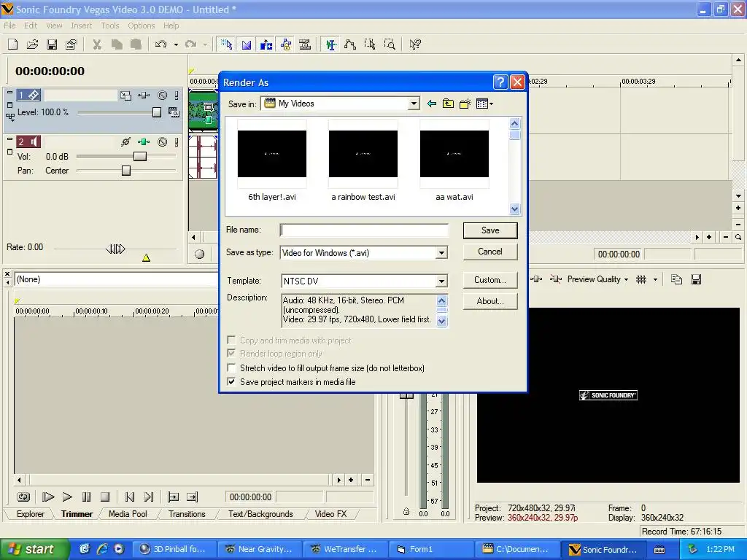Open the Tools menu
The image size is (747, 560).
point(110,26)
